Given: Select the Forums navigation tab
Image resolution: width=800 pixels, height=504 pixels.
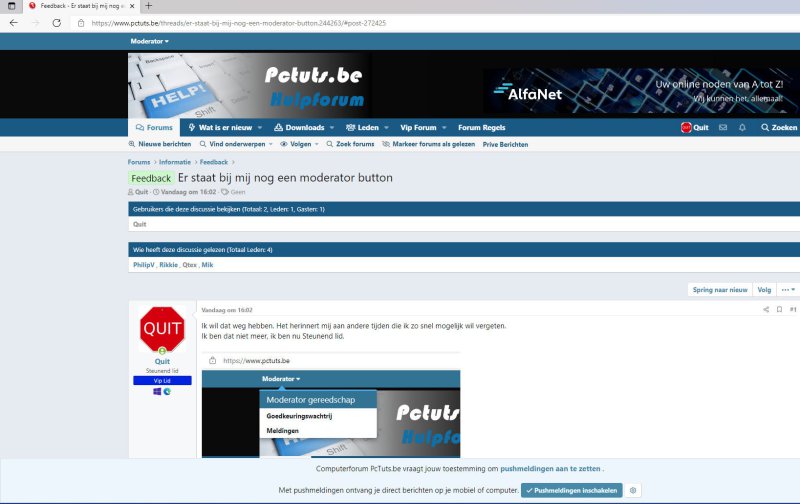Looking at the screenshot, I should pyautogui.click(x=154, y=128).
